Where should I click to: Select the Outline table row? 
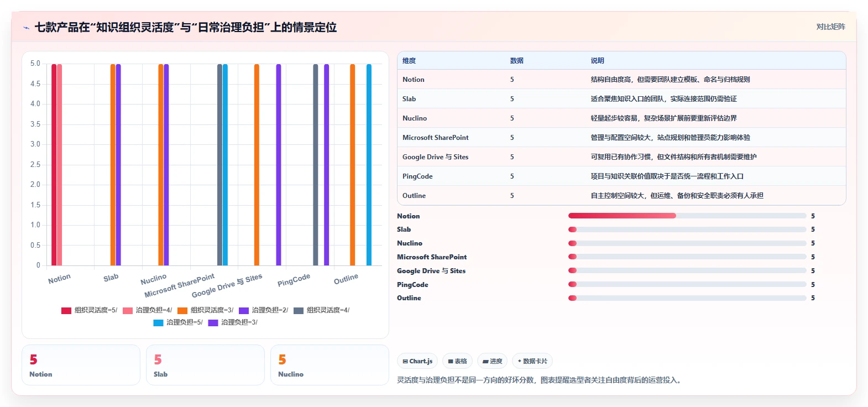(x=621, y=196)
